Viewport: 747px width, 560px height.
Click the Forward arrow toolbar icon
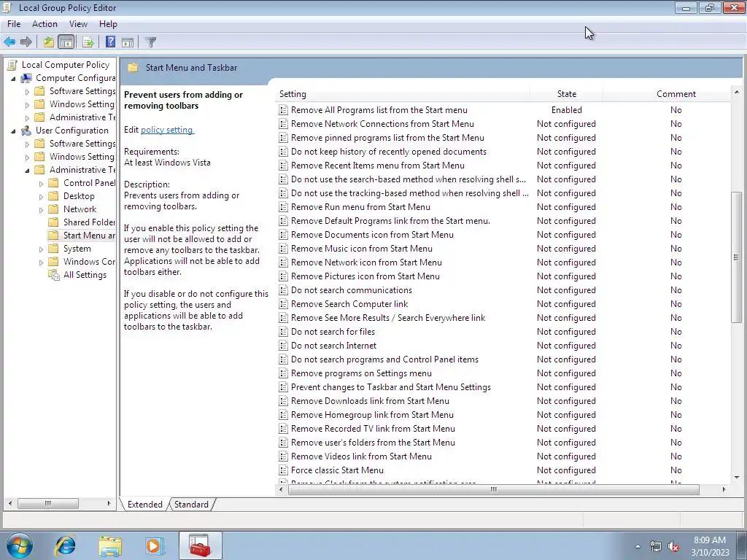[x=26, y=42]
